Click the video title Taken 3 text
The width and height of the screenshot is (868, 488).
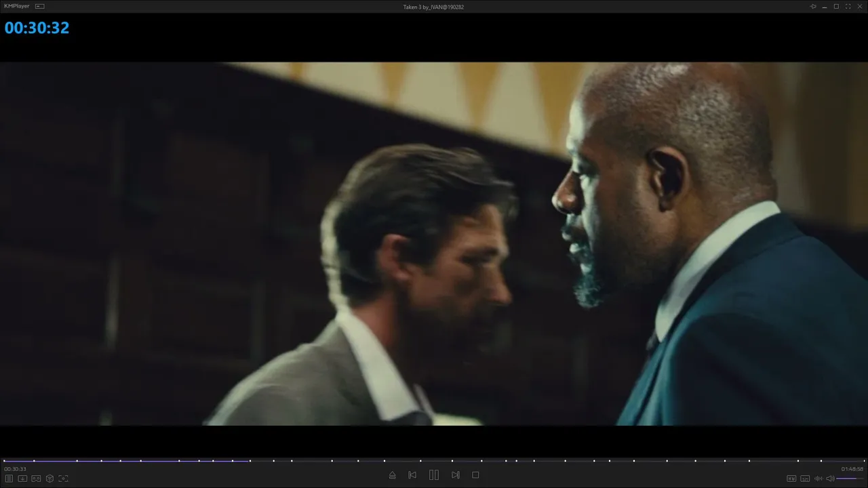coord(433,7)
